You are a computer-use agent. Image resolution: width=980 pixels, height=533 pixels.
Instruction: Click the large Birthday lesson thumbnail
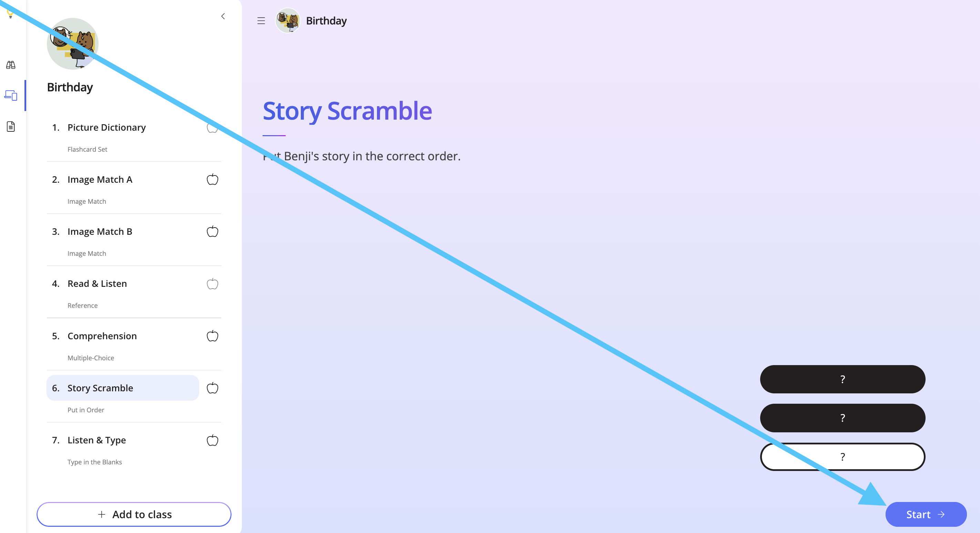(73, 43)
